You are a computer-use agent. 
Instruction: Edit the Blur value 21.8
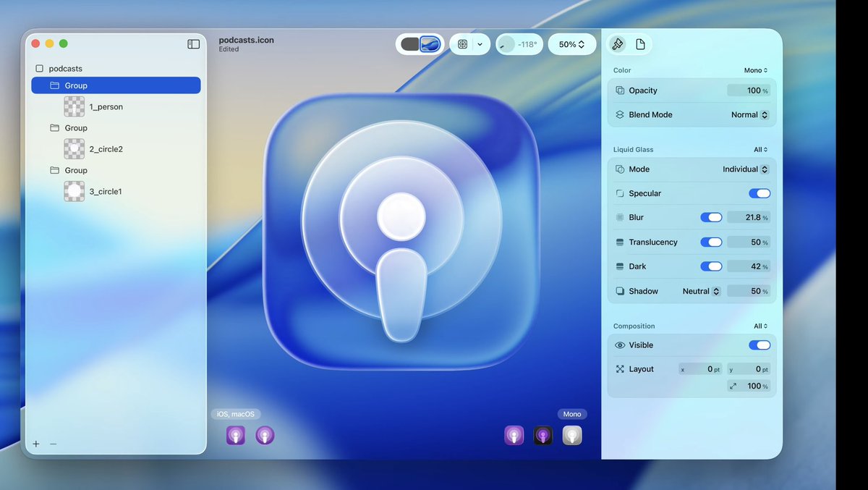(749, 217)
